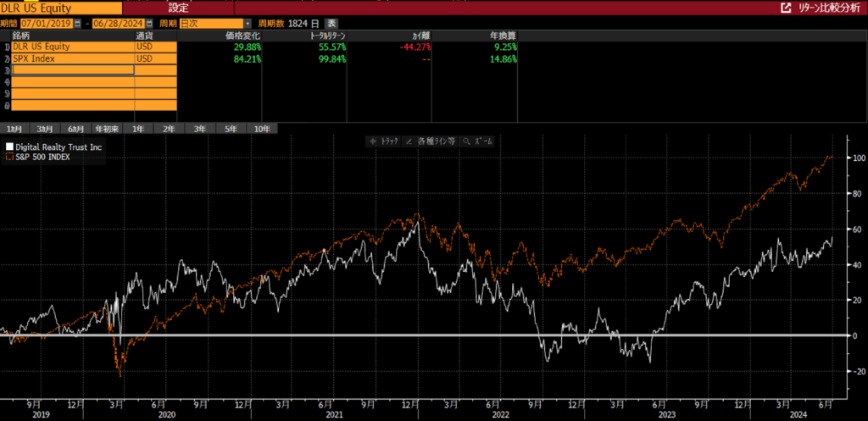868x421 pixels.
Task: Click the empty security field in row 3
Action: [73, 70]
